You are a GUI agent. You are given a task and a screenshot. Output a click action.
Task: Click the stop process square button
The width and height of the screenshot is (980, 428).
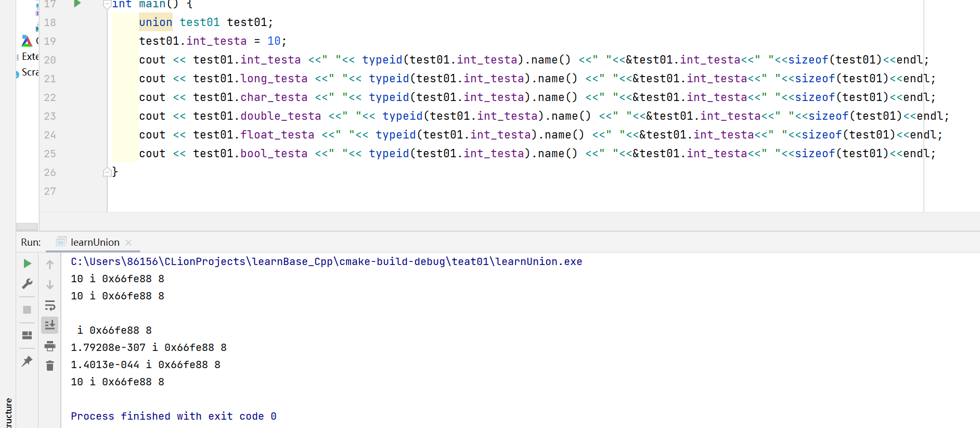click(27, 310)
